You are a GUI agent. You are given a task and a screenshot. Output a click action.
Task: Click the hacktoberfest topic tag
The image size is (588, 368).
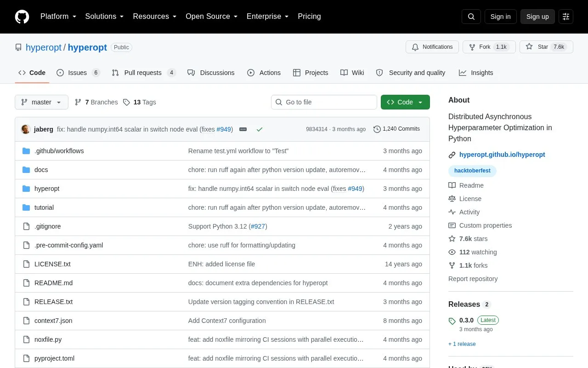[472, 171]
